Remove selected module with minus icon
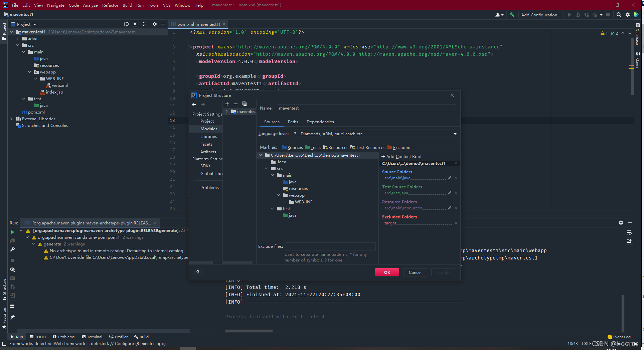Viewport: 644px width, 350px height. coord(236,104)
